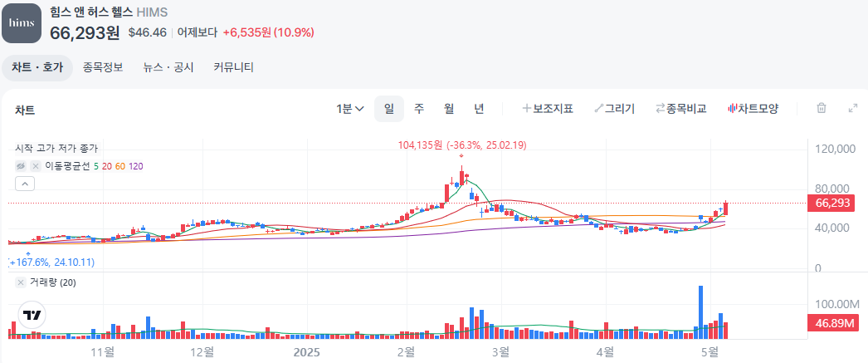
Task: Click the 20-day moving average label
Action: [x=107, y=165]
